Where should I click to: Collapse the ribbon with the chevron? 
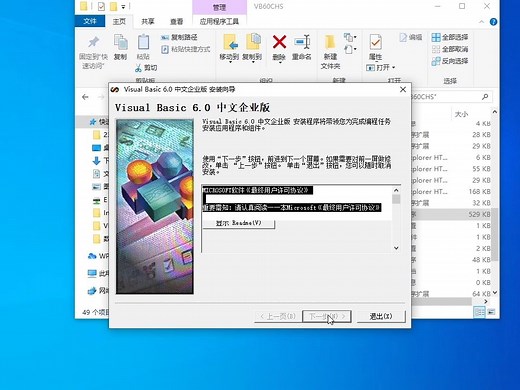tap(482, 22)
